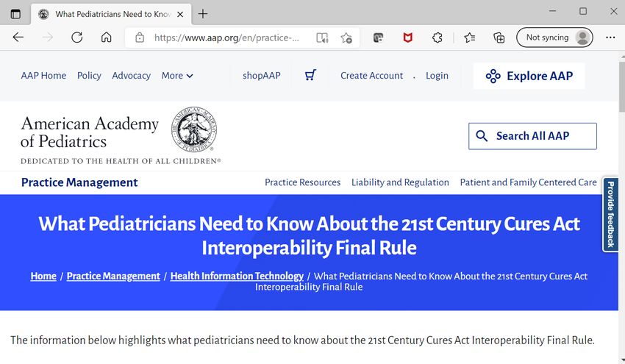Open the shopping cart icon
625x364 pixels.
point(310,75)
